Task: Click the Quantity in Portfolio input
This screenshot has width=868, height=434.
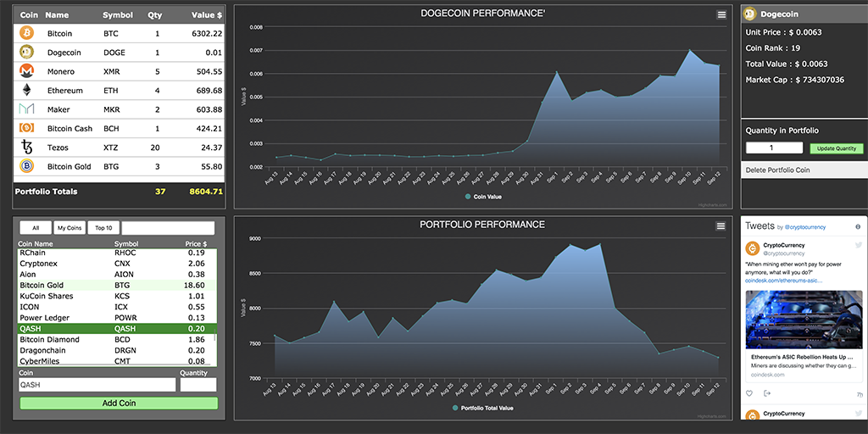Action: click(x=774, y=147)
